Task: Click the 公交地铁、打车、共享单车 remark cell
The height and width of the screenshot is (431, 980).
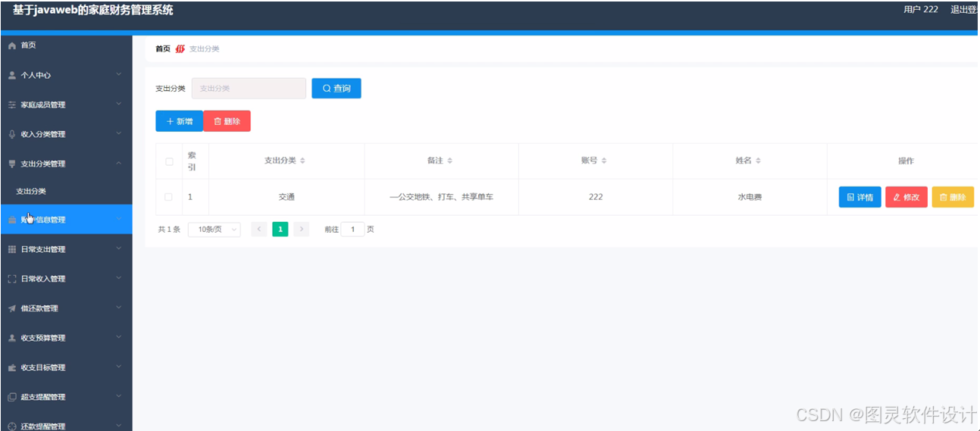Action: (441, 197)
